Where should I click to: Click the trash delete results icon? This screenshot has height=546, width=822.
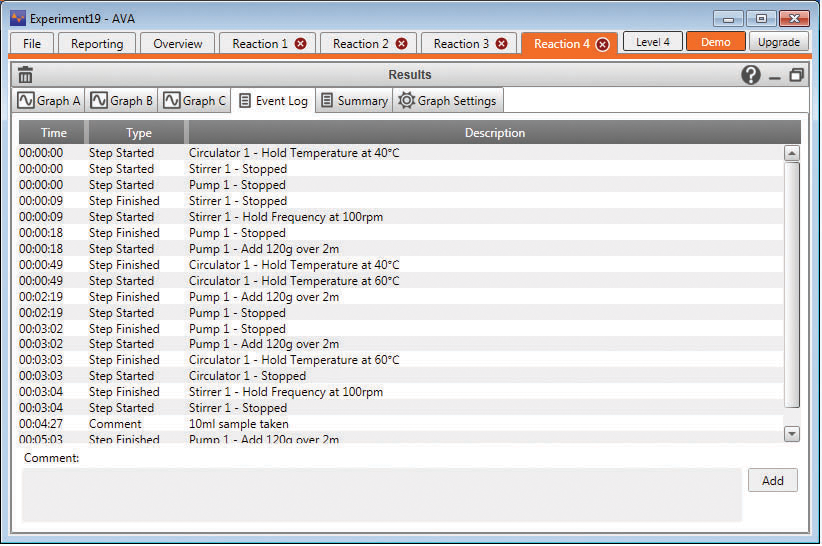coord(26,75)
